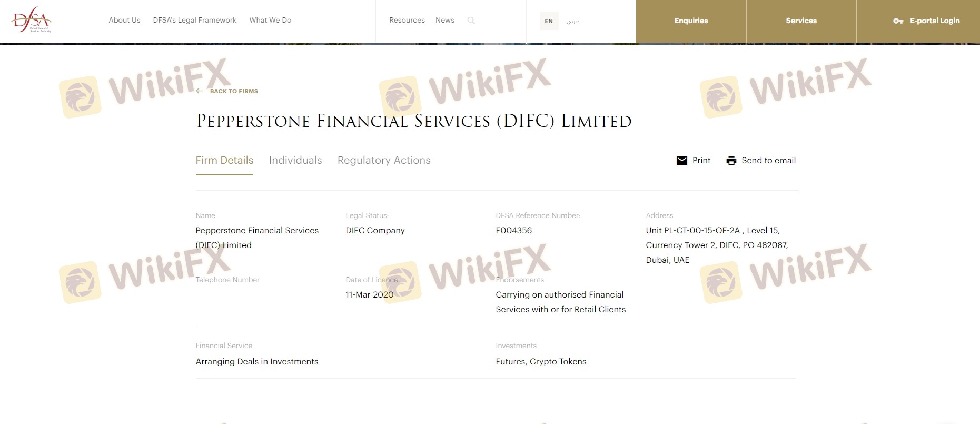Open E-portal Login
The height and width of the screenshot is (424, 980).
[918, 21]
